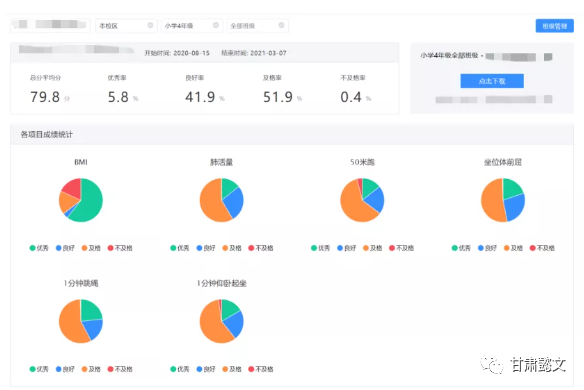Toggle 不及格 legend in the BMI chart
Viewport: 584px width, 390px height.
tap(120, 248)
